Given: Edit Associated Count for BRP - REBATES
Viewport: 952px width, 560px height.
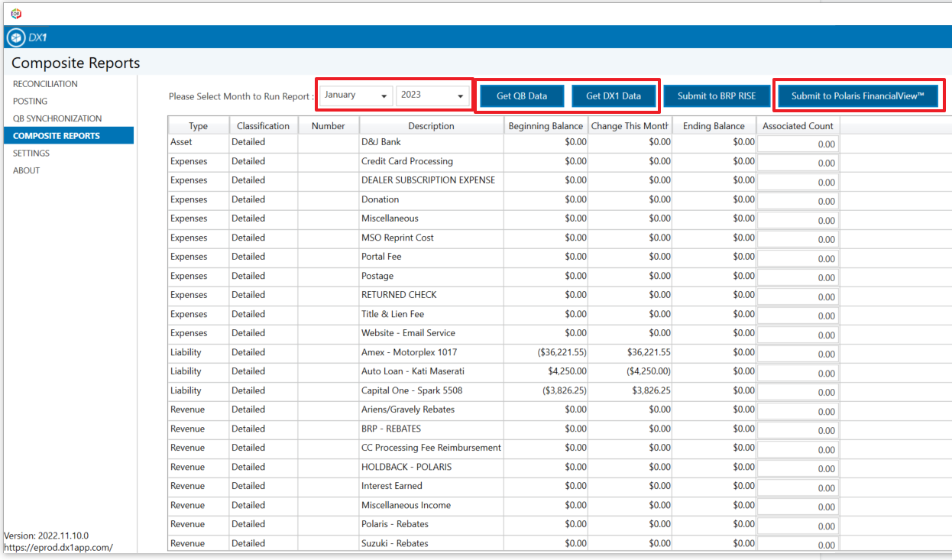Looking at the screenshot, I should [x=798, y=430].
